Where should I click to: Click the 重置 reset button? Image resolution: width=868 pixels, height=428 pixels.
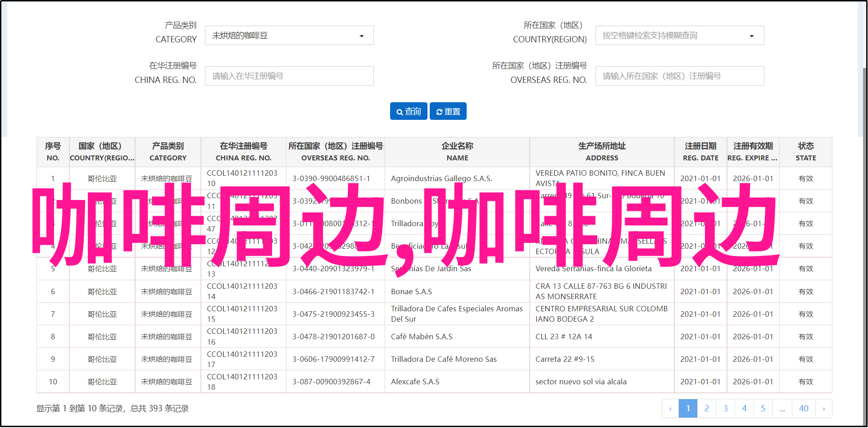pos(448,111)
